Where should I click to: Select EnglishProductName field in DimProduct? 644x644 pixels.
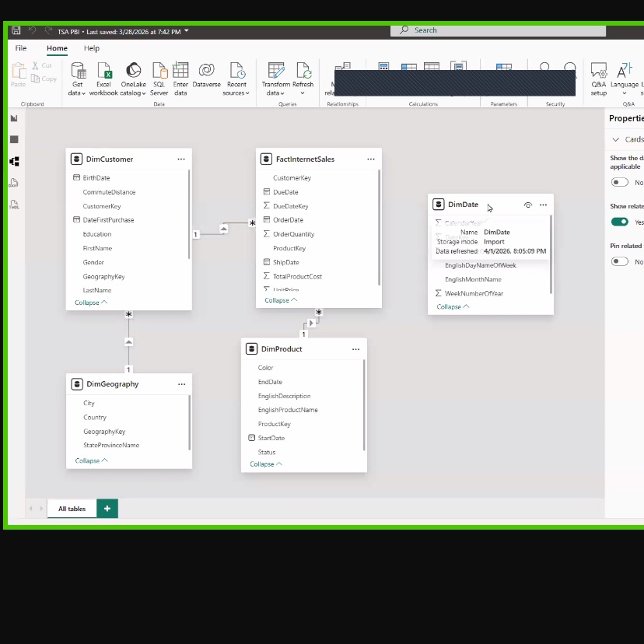[288, 410]
